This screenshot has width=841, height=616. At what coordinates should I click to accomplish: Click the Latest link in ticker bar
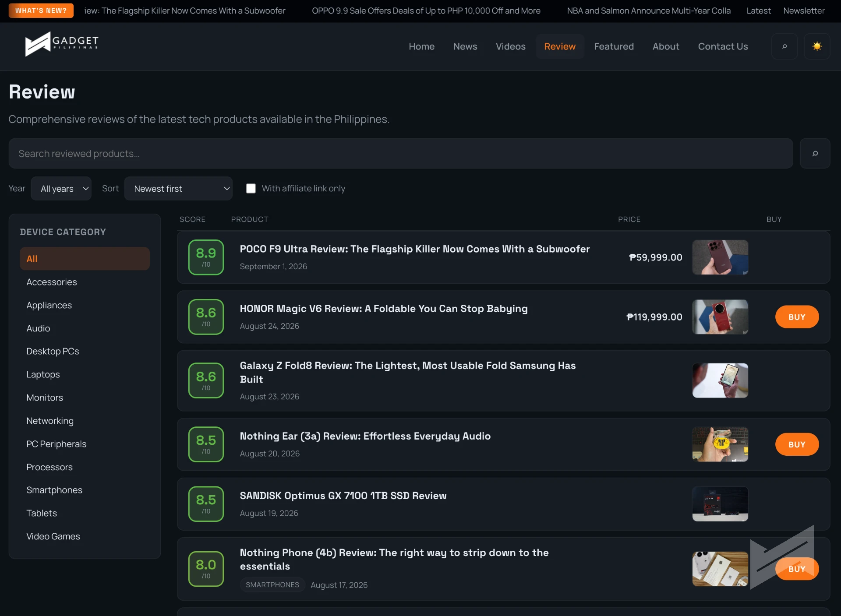[758, 11]
